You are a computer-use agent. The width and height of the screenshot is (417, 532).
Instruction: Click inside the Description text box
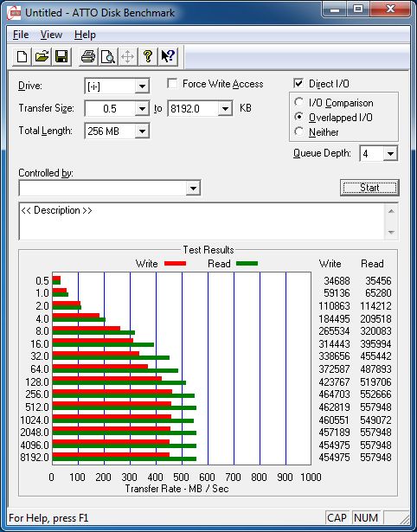pyautogui.click(x=202, y=221)
